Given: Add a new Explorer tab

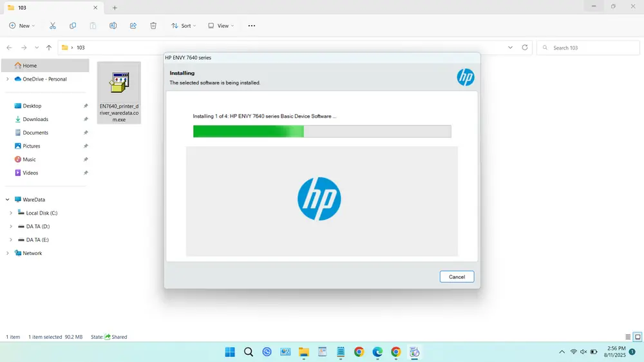Looking at the screenshot, I should pos(115,8).
